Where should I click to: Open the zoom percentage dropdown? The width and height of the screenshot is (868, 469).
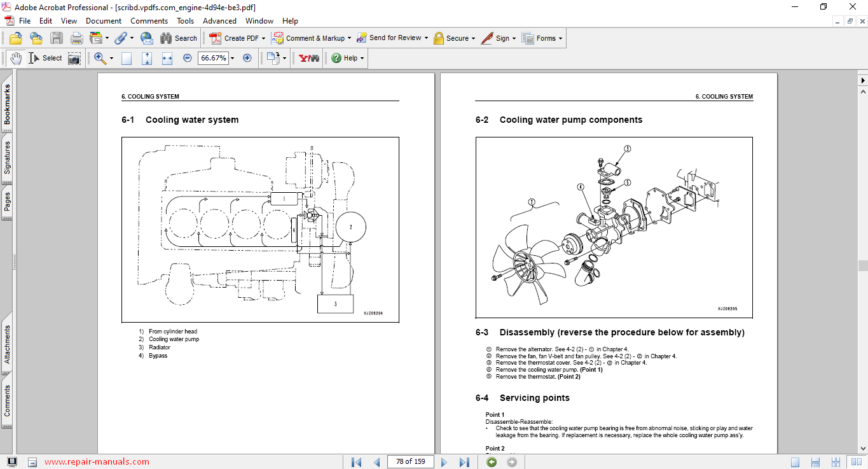(x=232, y=58)
